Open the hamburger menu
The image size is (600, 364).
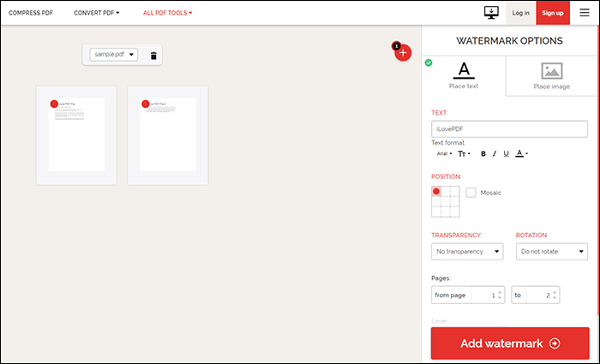click(585, 13)
